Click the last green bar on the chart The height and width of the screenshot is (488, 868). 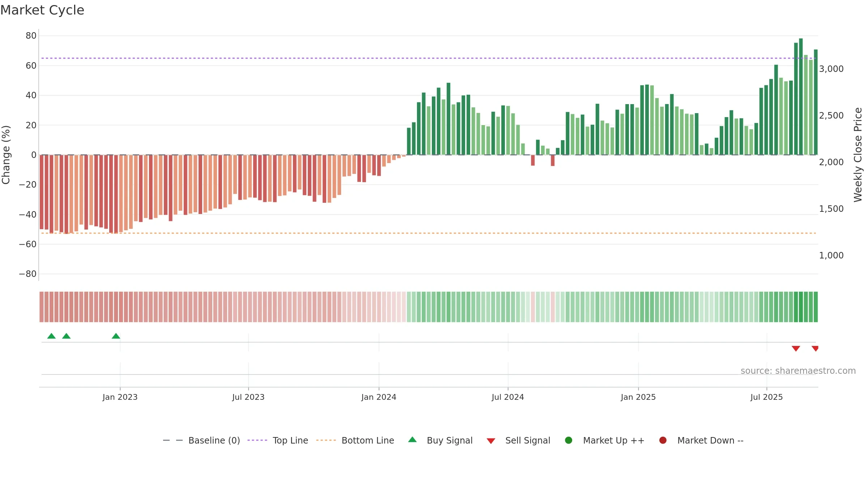point(816,102)
